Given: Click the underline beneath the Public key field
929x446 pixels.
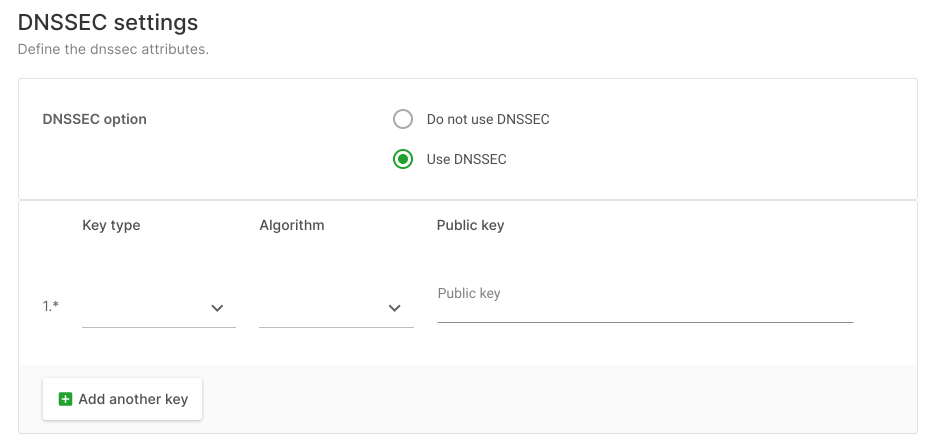Looking at the screenshot, I should coord(645,322).
